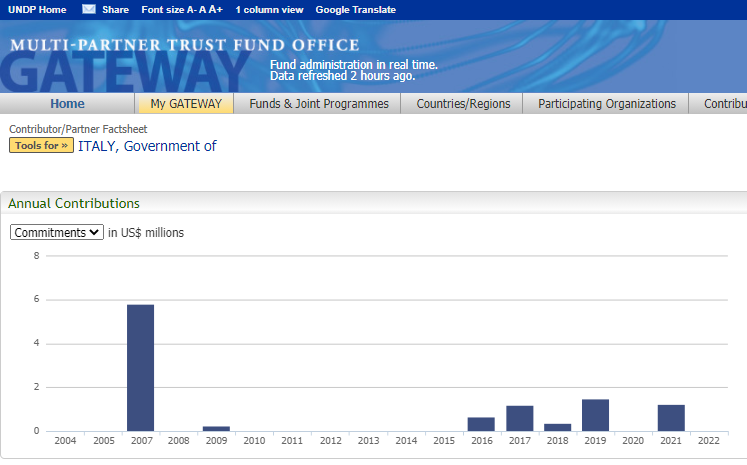Click 'in US$ millions' unit label
The image size is (747, 465).
point(146,232)
